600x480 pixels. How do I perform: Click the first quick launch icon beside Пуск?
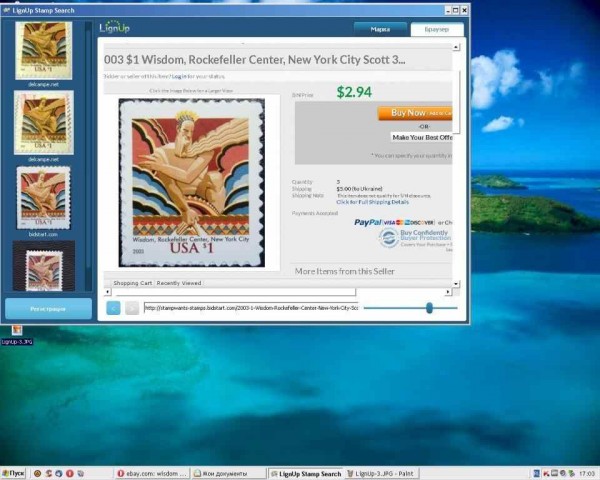point(37,473)
